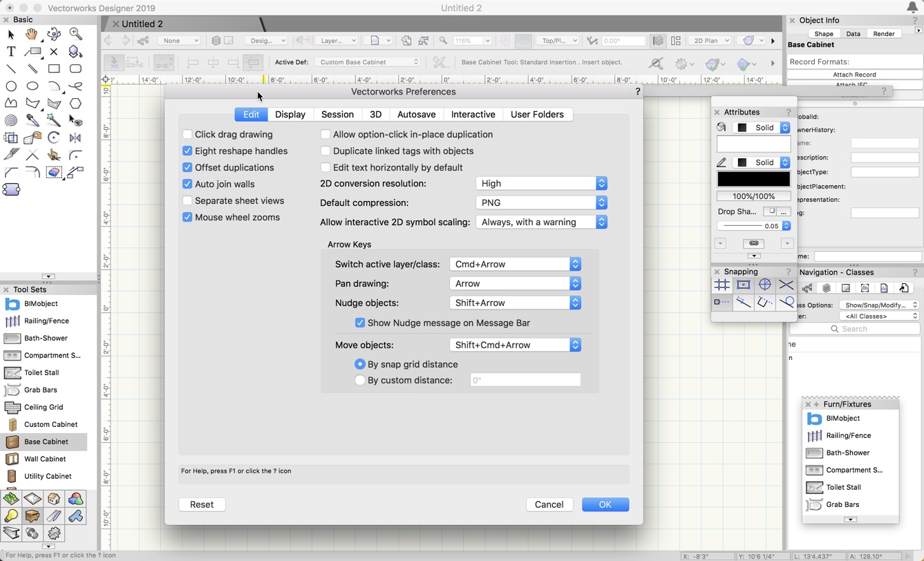Viewport: 924px width, 561px height.
Task: Uncheck Show Nudge message on Message Bar
Action: tap(360, 323)
